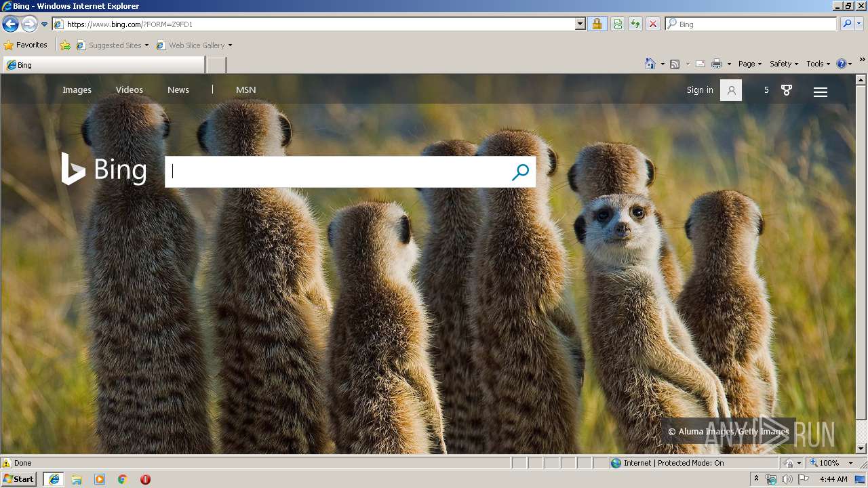Expand the Print options dropdown arrow
Image resolution: width=868 pixels, height=488 pixels.
click(x=729, y=64)
